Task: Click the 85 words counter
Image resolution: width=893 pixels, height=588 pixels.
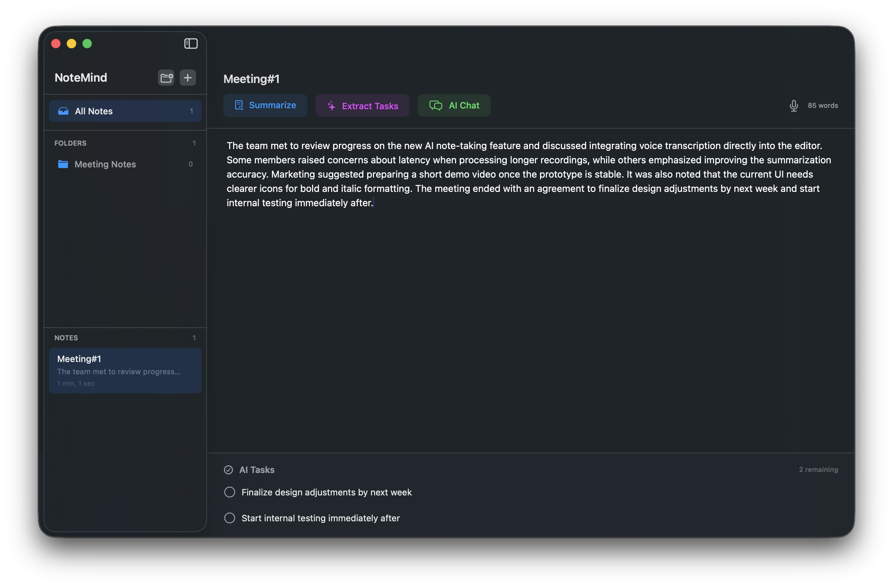Action: [x=823, y=106]
